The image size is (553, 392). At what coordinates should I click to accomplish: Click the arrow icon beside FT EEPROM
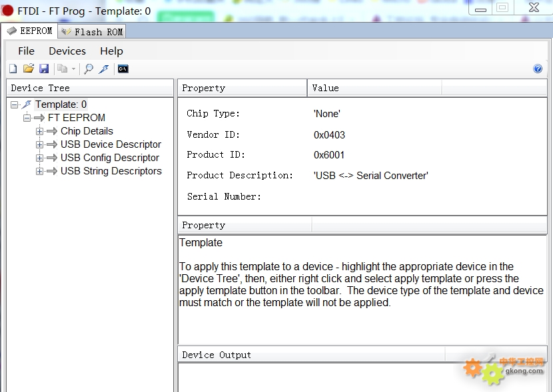click(x=39, y=118)
